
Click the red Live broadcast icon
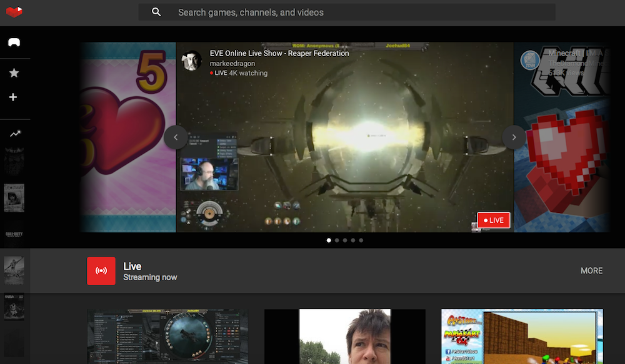coord(101,271)
